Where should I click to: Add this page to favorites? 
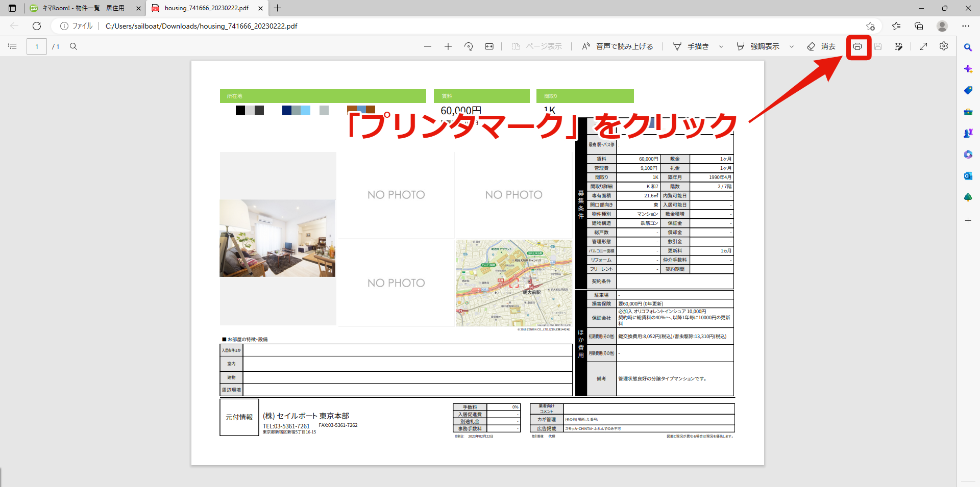(x=870, y=26)
